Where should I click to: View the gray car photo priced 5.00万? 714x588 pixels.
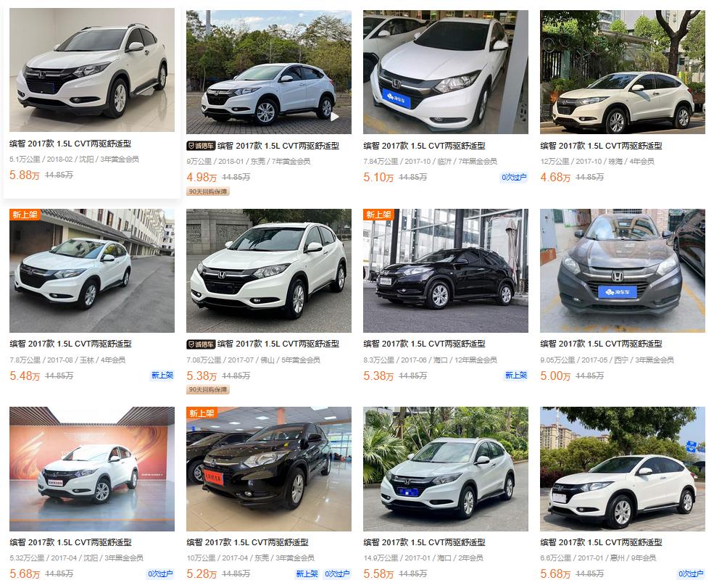pos(623,271)
